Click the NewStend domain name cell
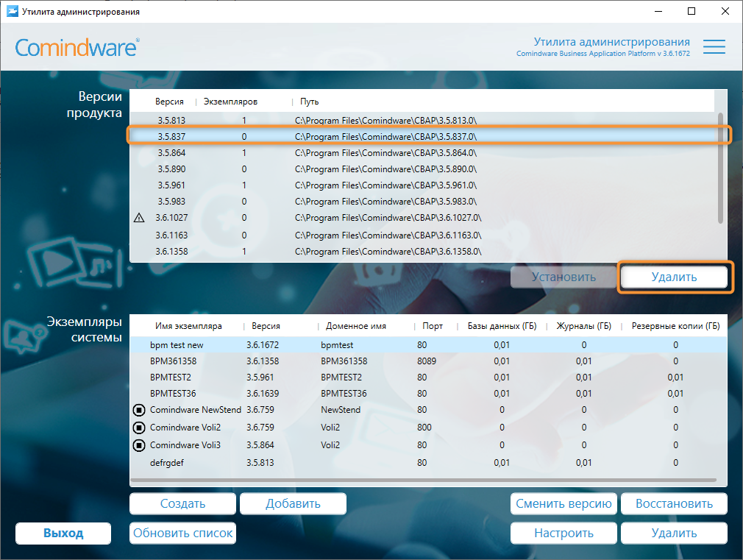The width and height of the screenshot is (743, 560). [340, 410]
